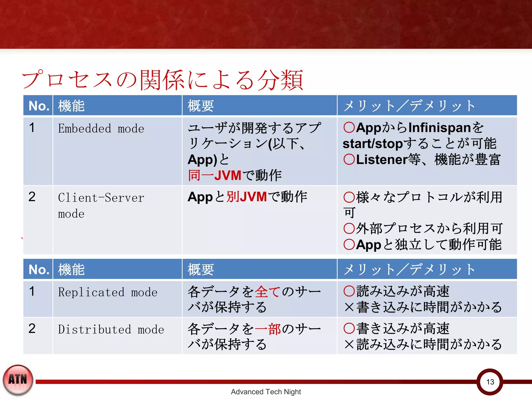Select the slide title プロセスの関係による分類
Image resolution: width=532 pixels, height=399 pixels.
[163, 80]
